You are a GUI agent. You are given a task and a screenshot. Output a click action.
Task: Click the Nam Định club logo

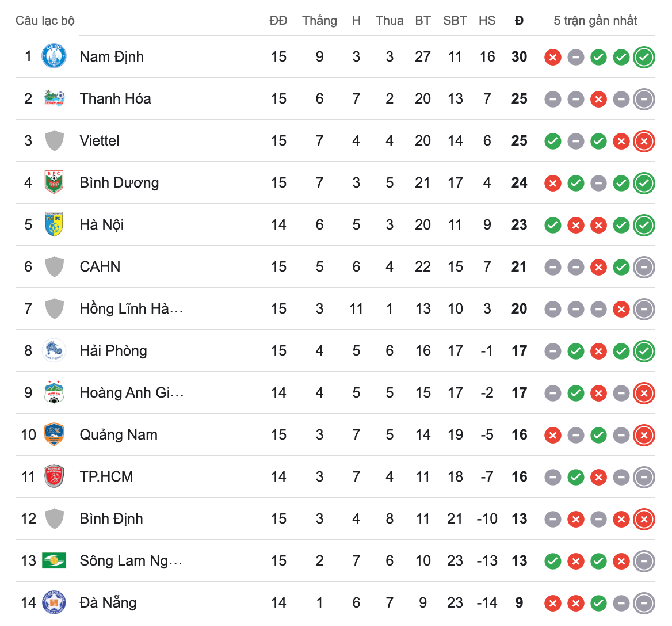click(54, 56)
